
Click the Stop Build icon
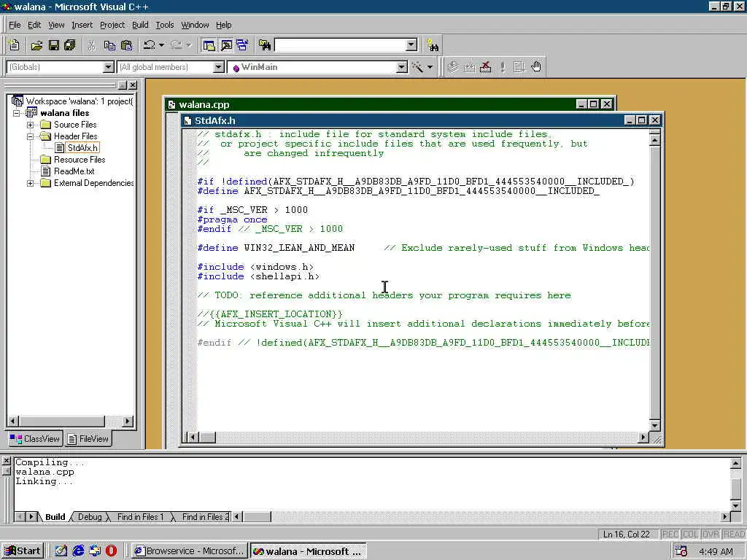pyautogui.click(x=485, y=67)
